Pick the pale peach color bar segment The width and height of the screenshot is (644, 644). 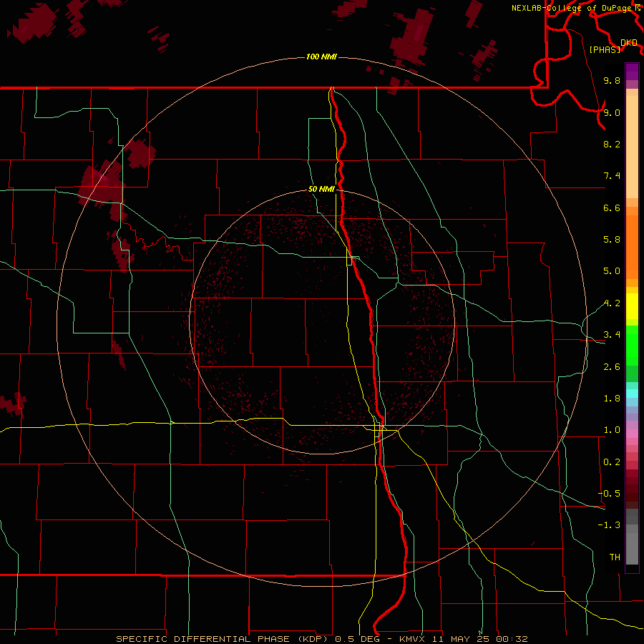coord(632,147)
